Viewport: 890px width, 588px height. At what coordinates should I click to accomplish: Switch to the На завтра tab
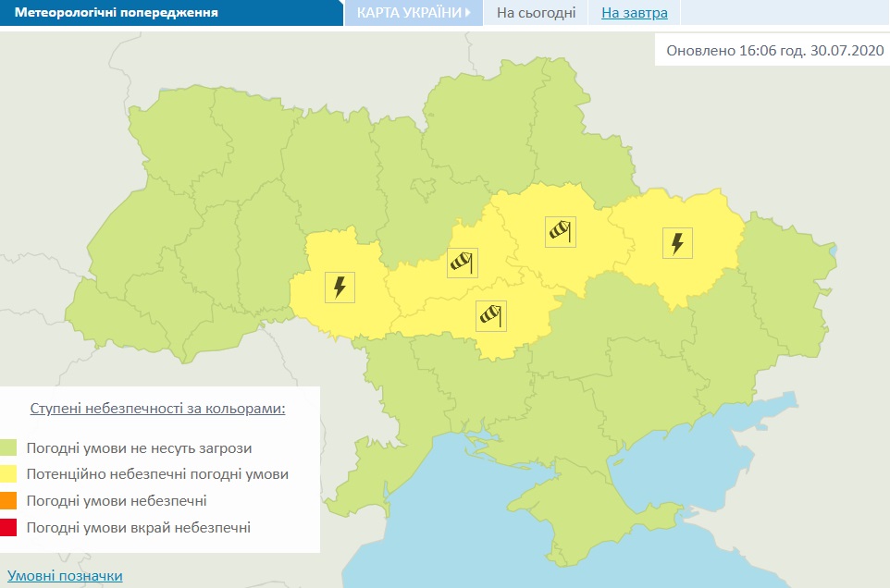(634, 13)
